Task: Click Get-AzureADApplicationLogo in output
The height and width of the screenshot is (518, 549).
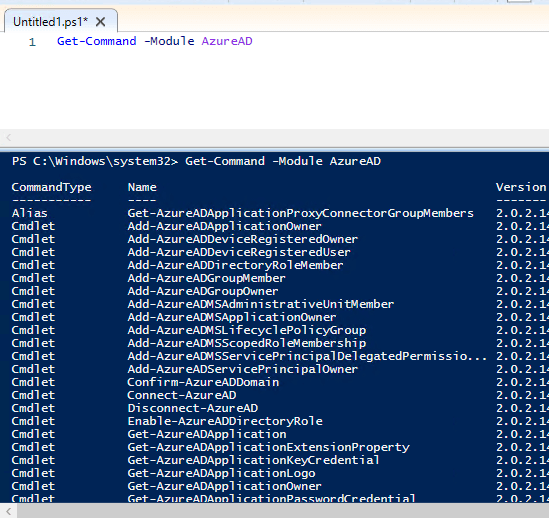Action: point(221,473)
